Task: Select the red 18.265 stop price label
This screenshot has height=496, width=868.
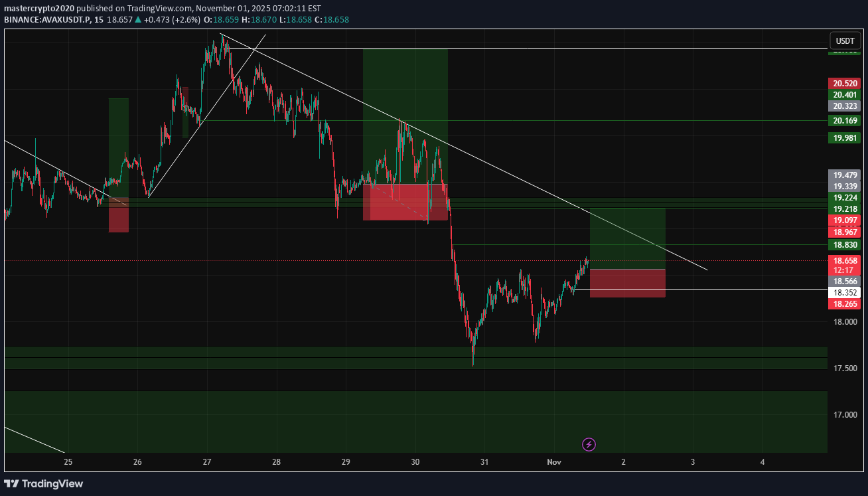Action: coord(844,303)
